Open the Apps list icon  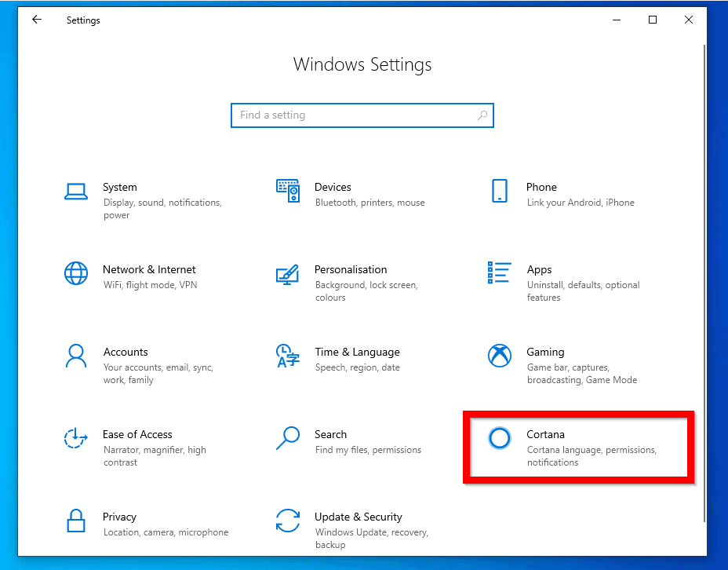pos(500,272)
